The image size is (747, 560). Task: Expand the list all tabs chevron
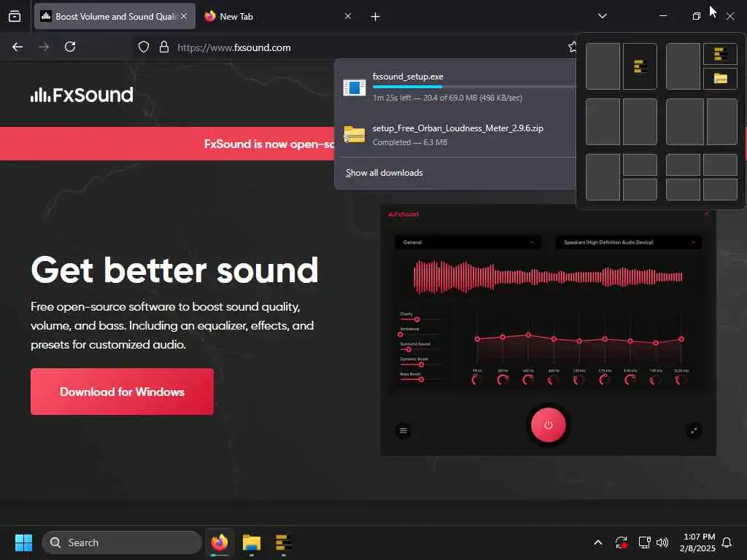pyautogui.click(x=602, y=16)
